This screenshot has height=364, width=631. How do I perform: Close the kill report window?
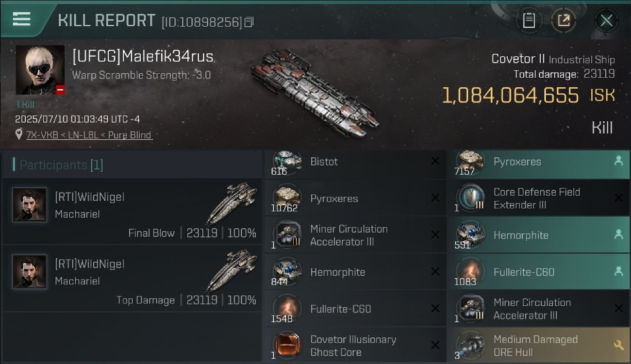606,20
